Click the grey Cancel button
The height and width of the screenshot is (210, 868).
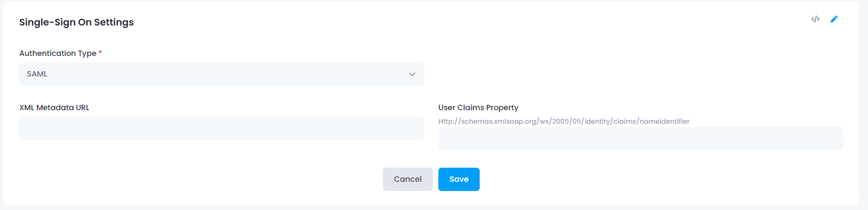[408, 179]
